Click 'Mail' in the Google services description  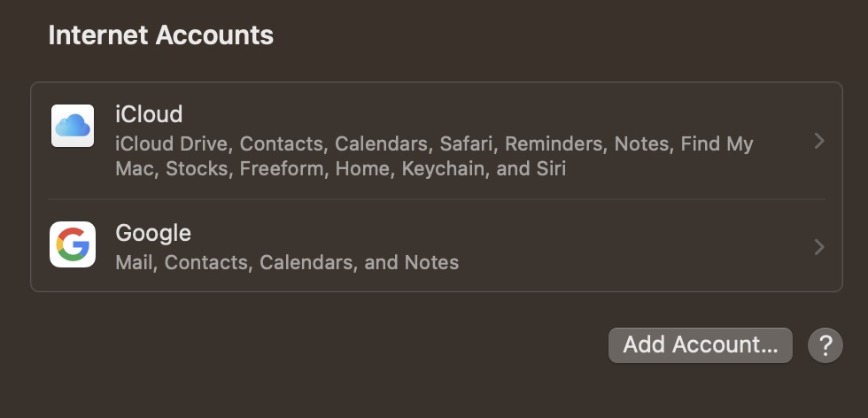pyautogui.click(x=135, y=262)
